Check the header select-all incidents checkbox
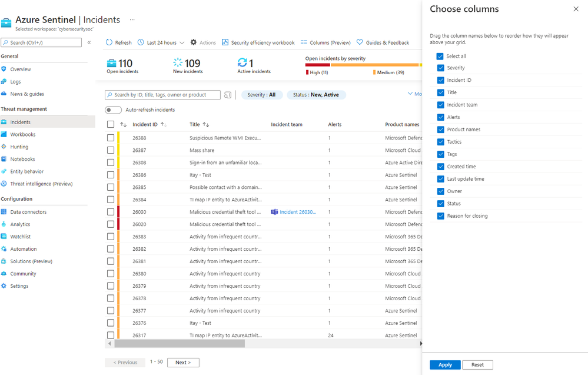 (111, 124)
